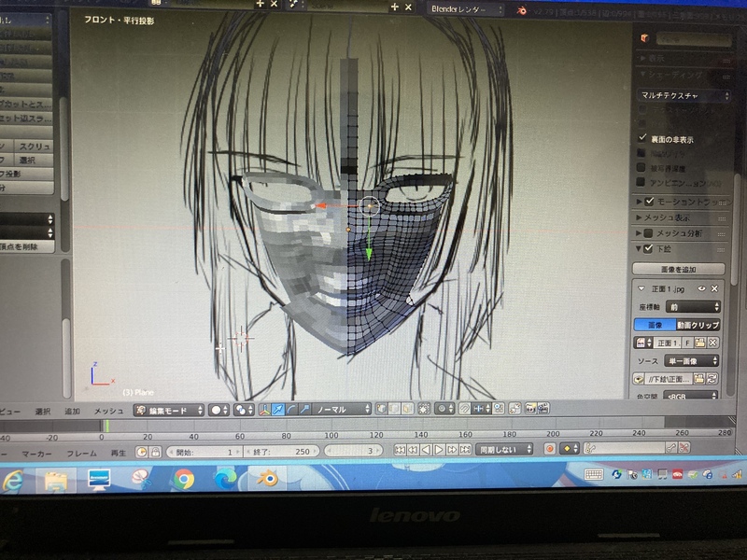Open the pivot point selector
Screen dimensions: 747x560
245,410
